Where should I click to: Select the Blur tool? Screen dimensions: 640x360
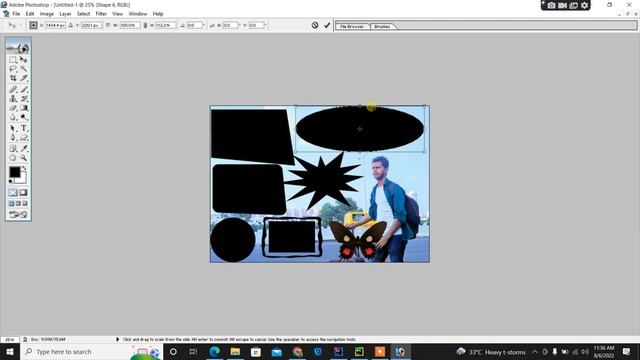[x=13, y=117]
